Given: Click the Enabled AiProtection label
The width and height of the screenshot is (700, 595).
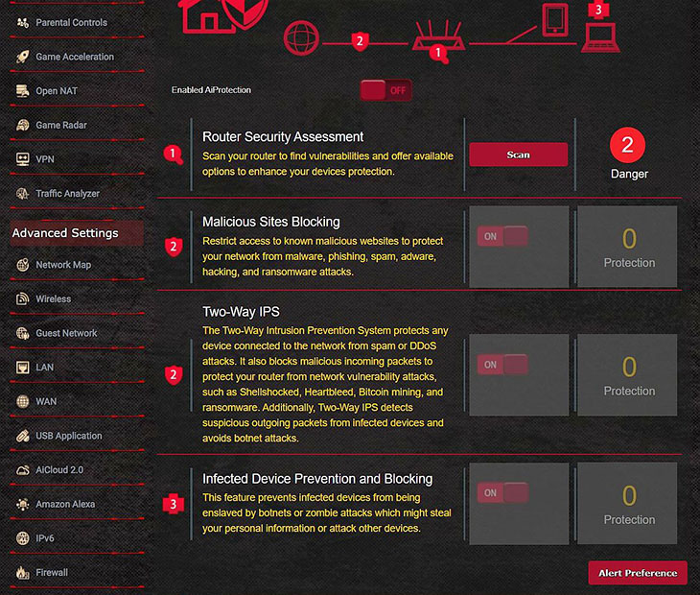Looking at the screenshot, I should tap(211, 90).
